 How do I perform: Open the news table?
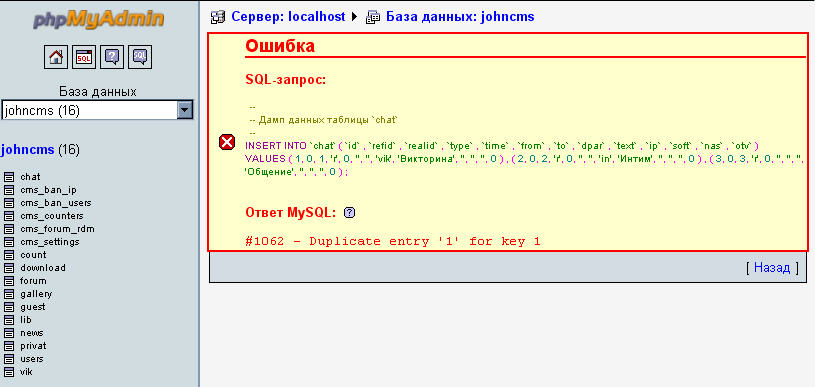[32, 333]
